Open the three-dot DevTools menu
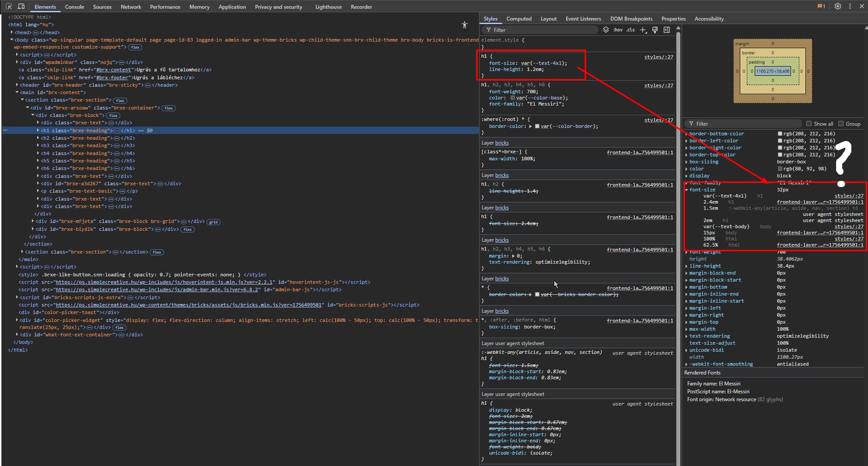Viewport: 868px width, 466px height. tap(850, 6)
